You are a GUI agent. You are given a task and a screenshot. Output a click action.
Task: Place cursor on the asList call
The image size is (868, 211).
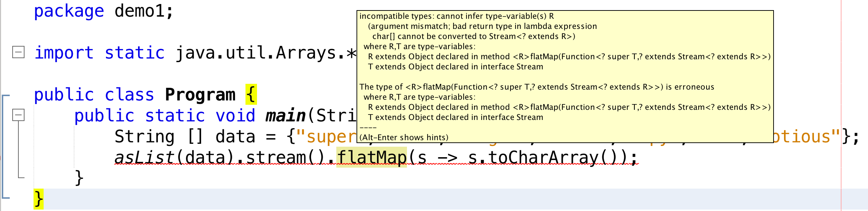point(144,158)
